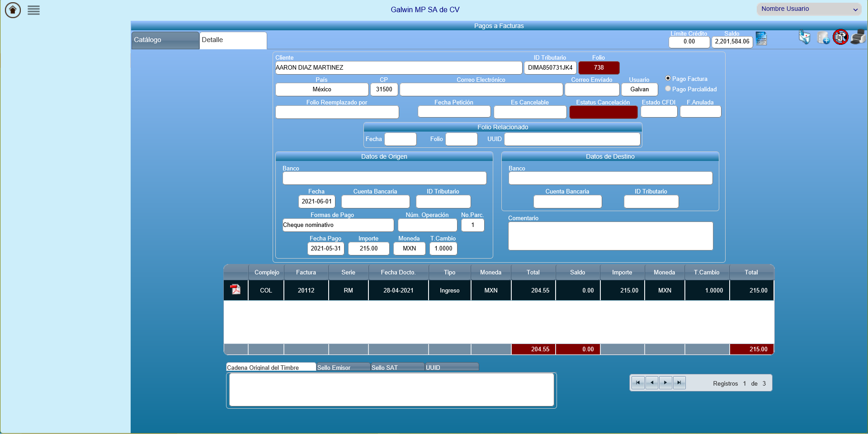The width and height of the screenshot is (868, 434).
Task: Select Pago Factura radio option
Action: 668,79
